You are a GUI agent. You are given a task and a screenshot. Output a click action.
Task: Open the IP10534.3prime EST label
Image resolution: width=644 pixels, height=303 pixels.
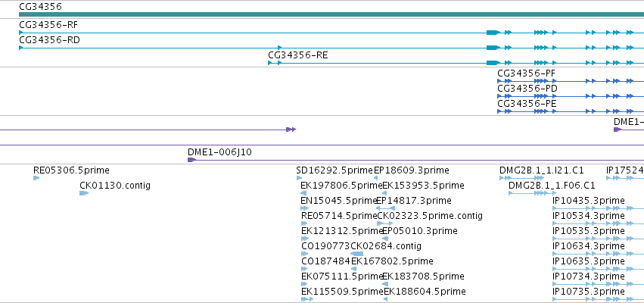pyautogui.click(x=589, y=216)
